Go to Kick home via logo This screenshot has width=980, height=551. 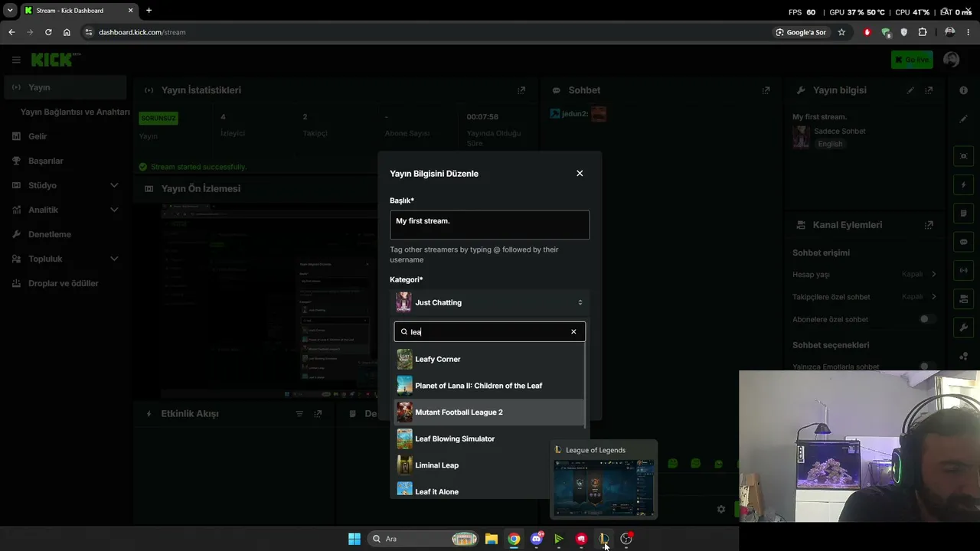(x=55, y=60)
